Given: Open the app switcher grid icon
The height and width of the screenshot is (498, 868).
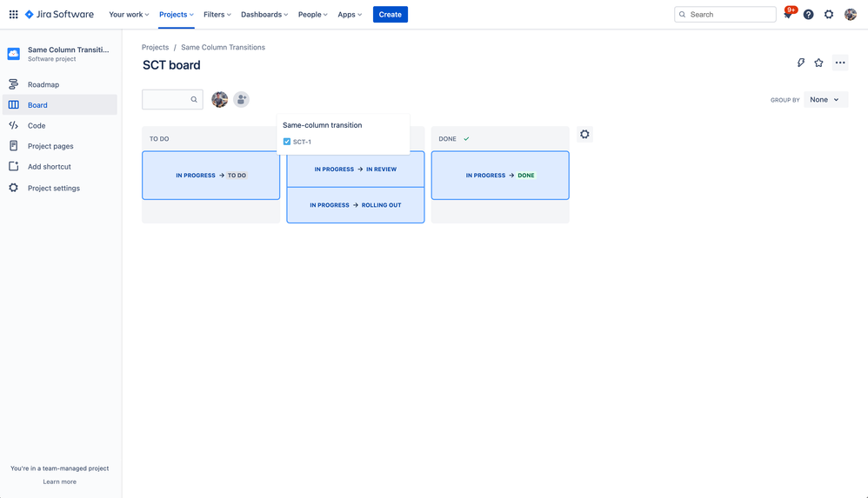Looking at the screenshot, I should pos(13,15).
